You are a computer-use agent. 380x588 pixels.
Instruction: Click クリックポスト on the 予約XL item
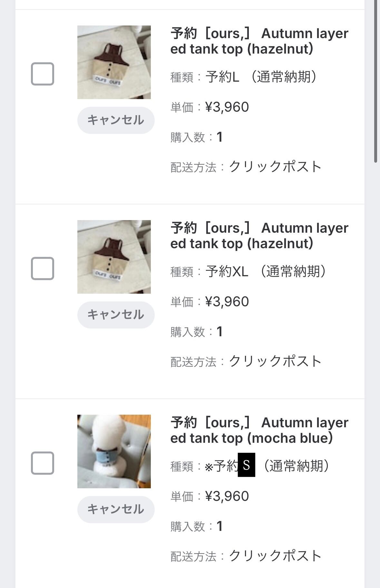click(x=275, y=361)
